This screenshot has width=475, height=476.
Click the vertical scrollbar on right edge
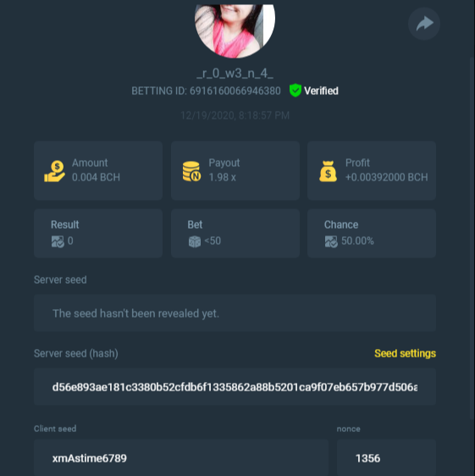[472, 238]
